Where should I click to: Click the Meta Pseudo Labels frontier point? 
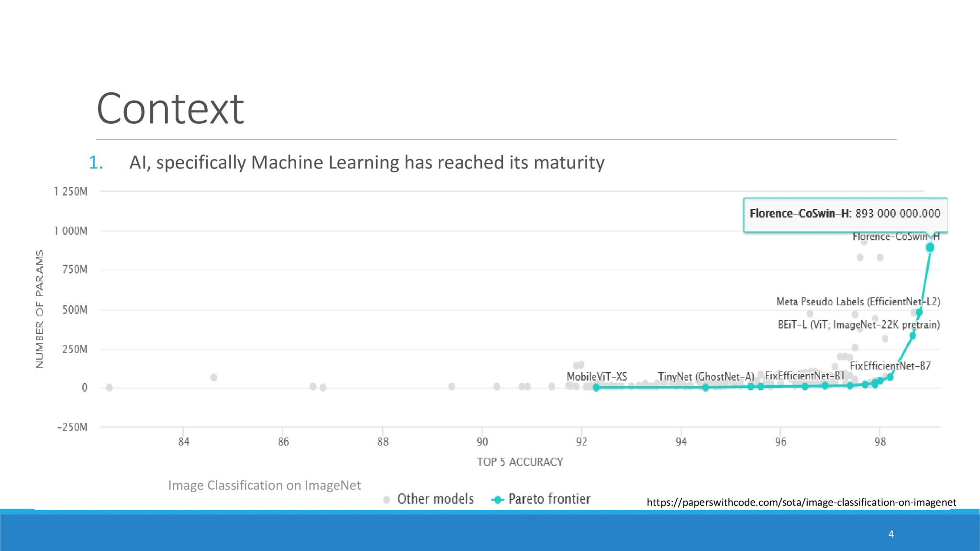919,312
